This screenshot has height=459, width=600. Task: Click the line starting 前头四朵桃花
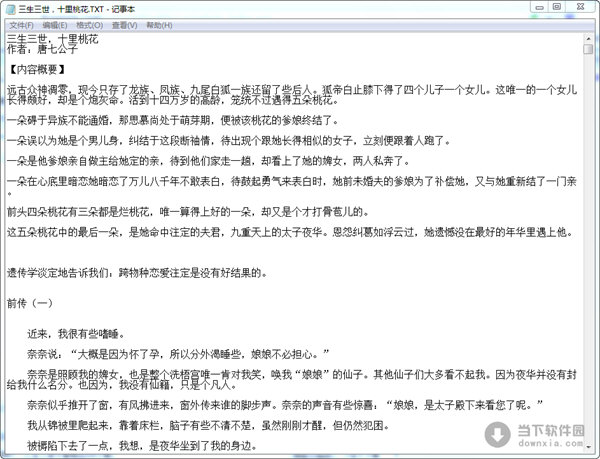tap(188, 212)
